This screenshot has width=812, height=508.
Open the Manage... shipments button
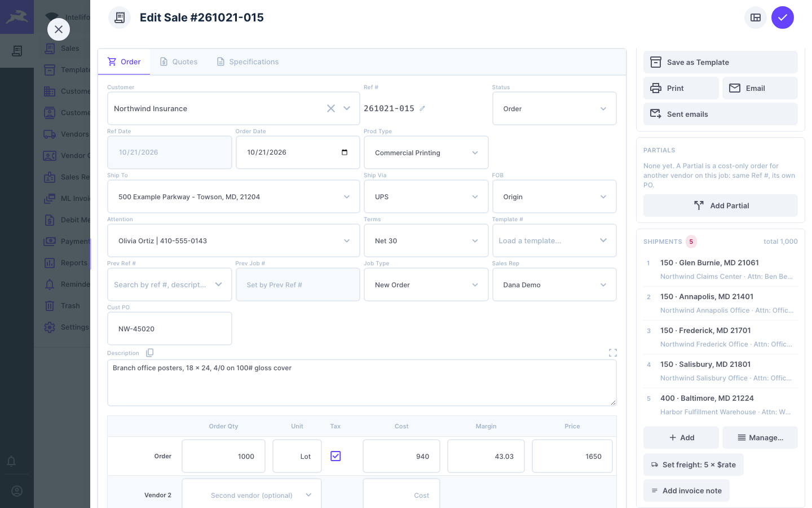click(x=760, y=437)
